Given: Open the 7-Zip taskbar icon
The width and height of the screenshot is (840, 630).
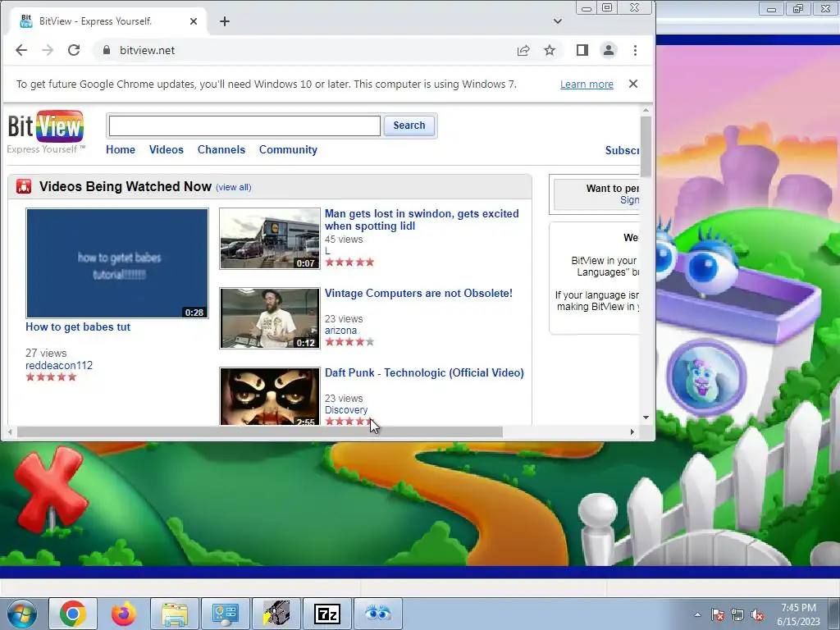Looking at the screenshot, I should point(327,614).
